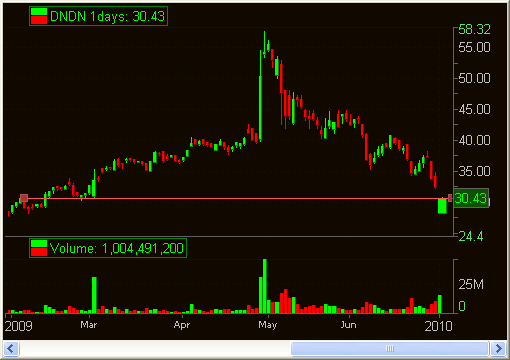Click the 45.00 price axis label

(474, 109)
